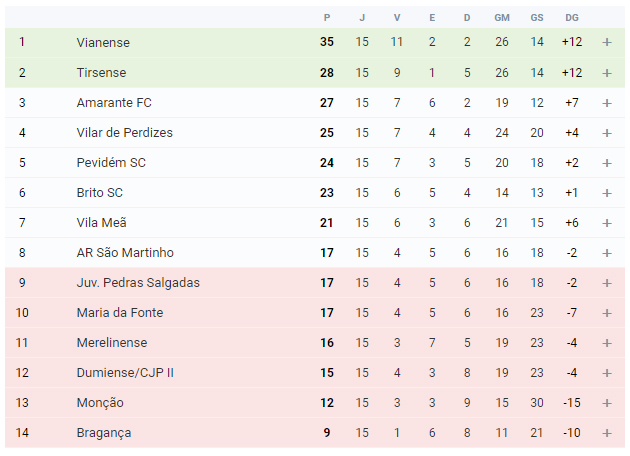Screen dimensions: 630x456
Task: Expand Brito SC row with plus
Action: coord(607,193)
